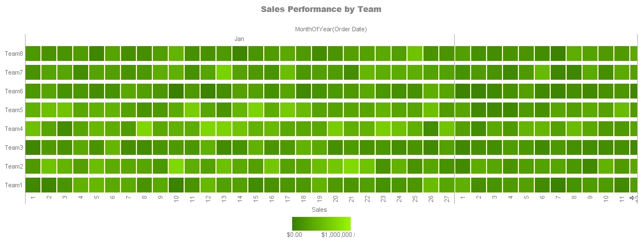Select the Team3 row label
This screenshot has width=644, height=242.
(x=14, y=147)
